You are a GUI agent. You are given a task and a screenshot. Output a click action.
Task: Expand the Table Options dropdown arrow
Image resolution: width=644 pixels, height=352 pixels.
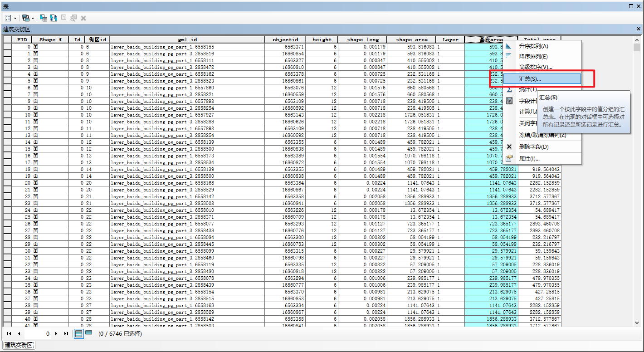(x=15, y=19)
